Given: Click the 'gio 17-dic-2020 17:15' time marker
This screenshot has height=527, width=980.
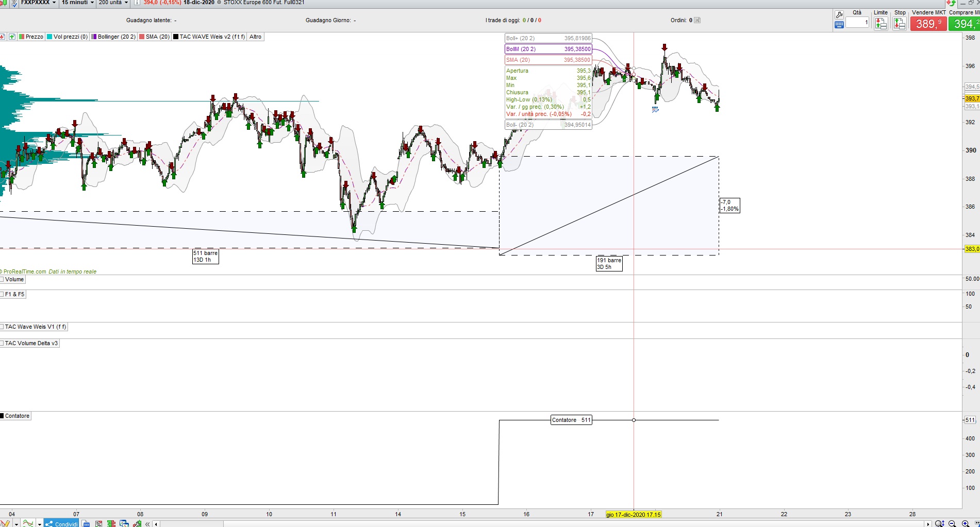Looking at the screenshot, I should click(634, 514).
